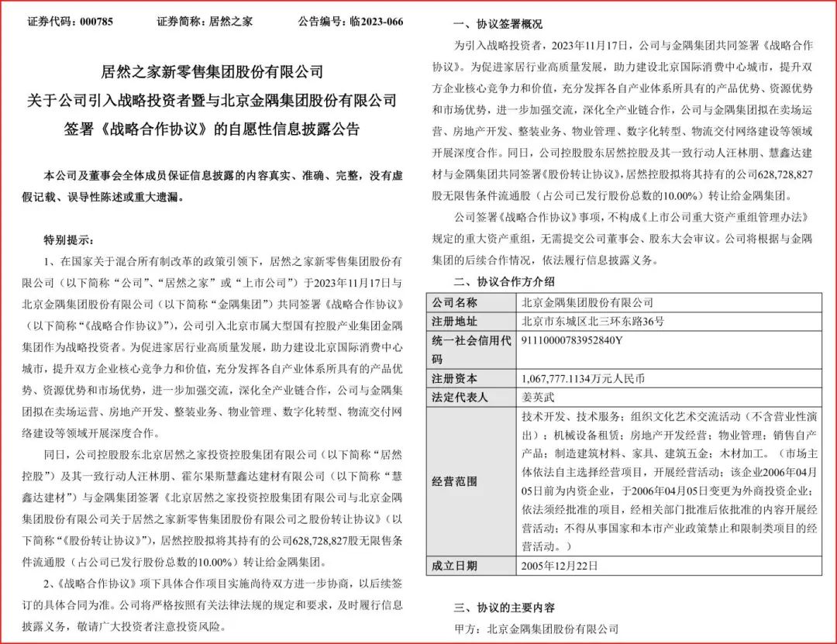Screen dimensions: 837x644
Task: Click the heading 二、协议合作方介绍
Action: (x=504, y=281)
